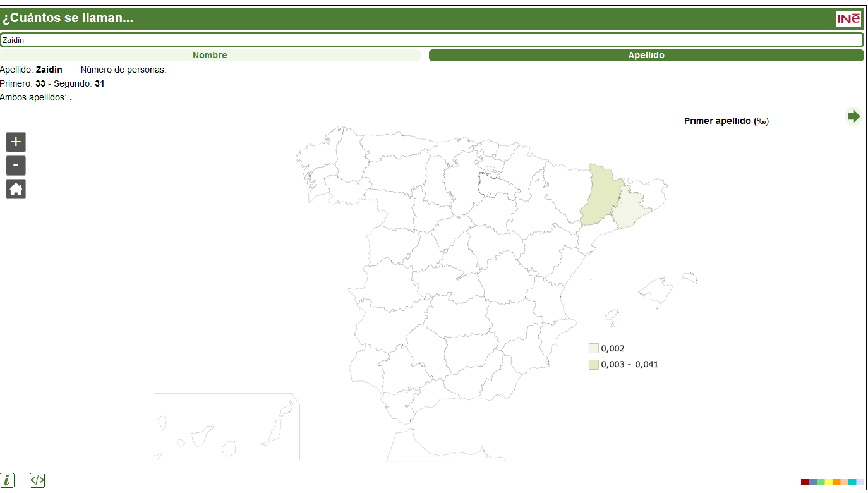Zoom out of the map
The width and height of the screenshot is (868, 493).
(16, 166)
